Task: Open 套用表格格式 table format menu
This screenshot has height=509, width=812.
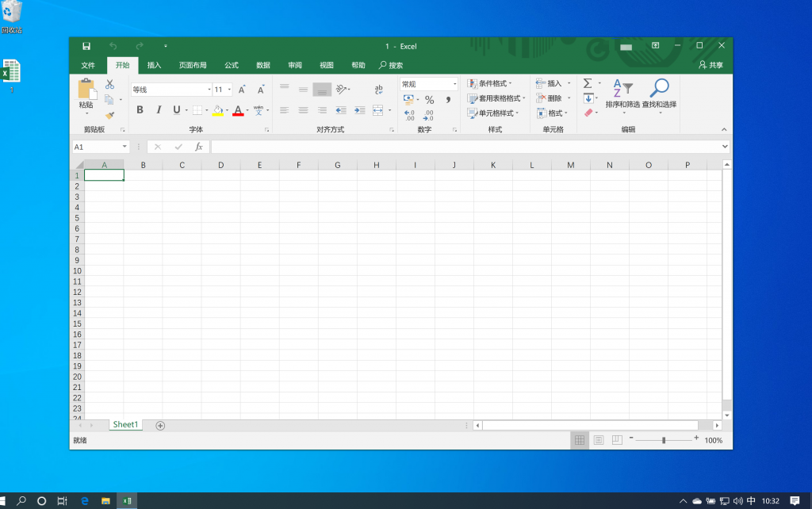Action: point(496,98)
